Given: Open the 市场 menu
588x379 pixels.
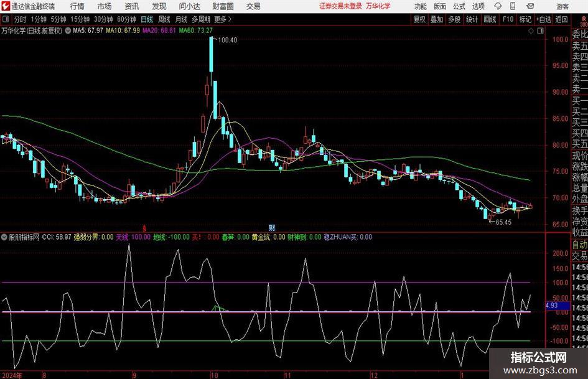Looking at the screenshot, I should pyautogui.click(x=105, y=6).
